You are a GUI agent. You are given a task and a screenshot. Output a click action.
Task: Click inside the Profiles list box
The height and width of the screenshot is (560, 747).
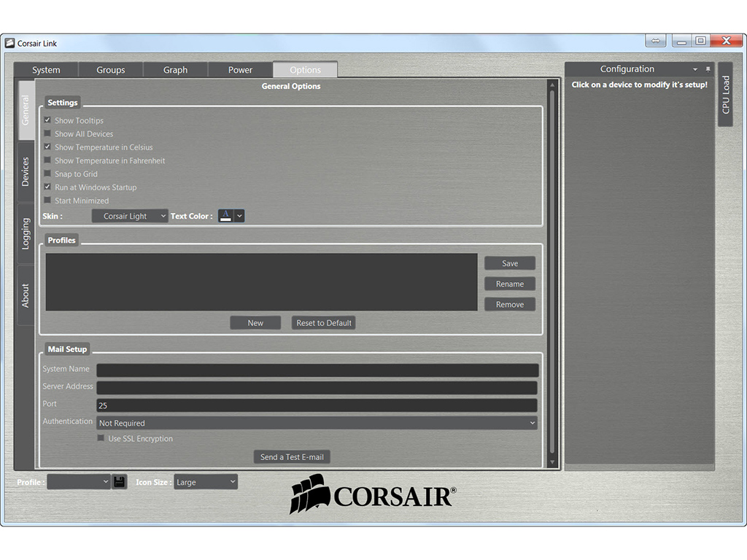pos(262,282)
